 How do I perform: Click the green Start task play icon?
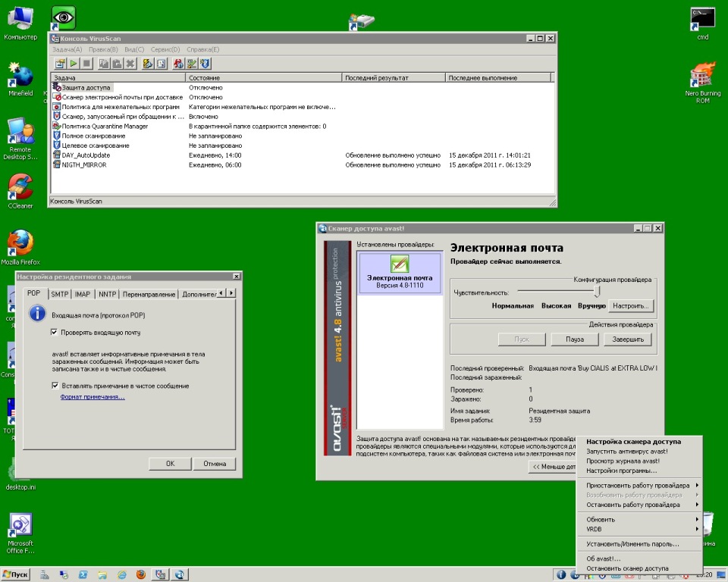pos(74,64)
